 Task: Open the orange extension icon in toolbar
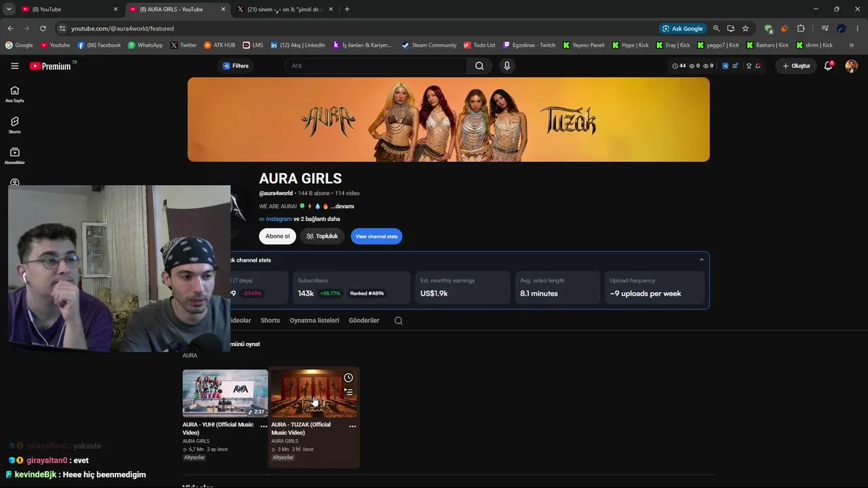[x=785, y=28]
